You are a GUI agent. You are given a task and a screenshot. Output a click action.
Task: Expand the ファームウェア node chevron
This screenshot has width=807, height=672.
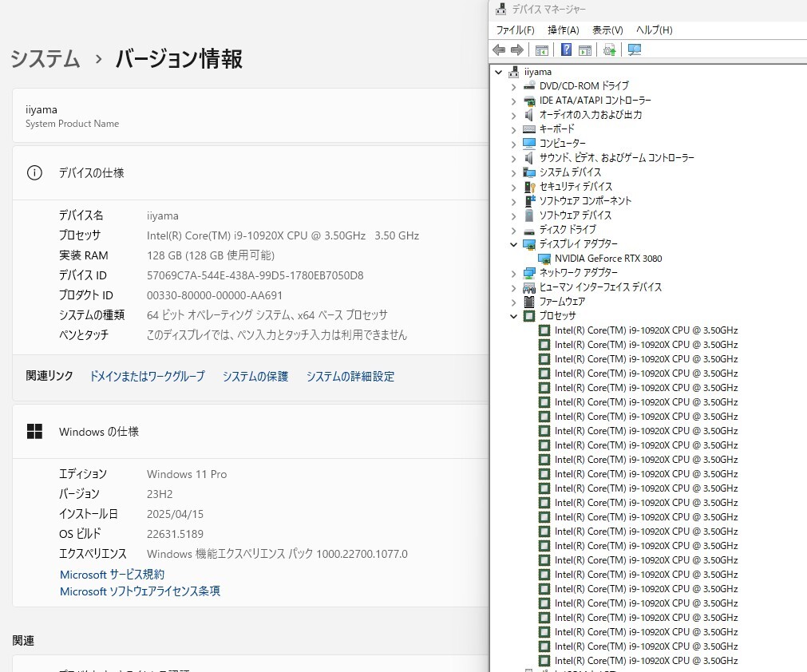tap(513, 302)
